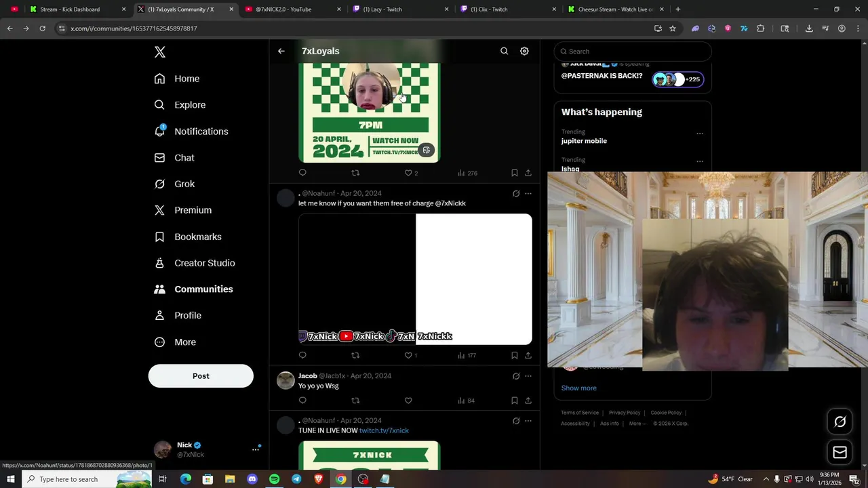Image resolution: width=868 pixels, height=488 pixels.
Task: Repost Jacob's 'Yo yo yo Wsg' post
Action: [x=355, y=401]
